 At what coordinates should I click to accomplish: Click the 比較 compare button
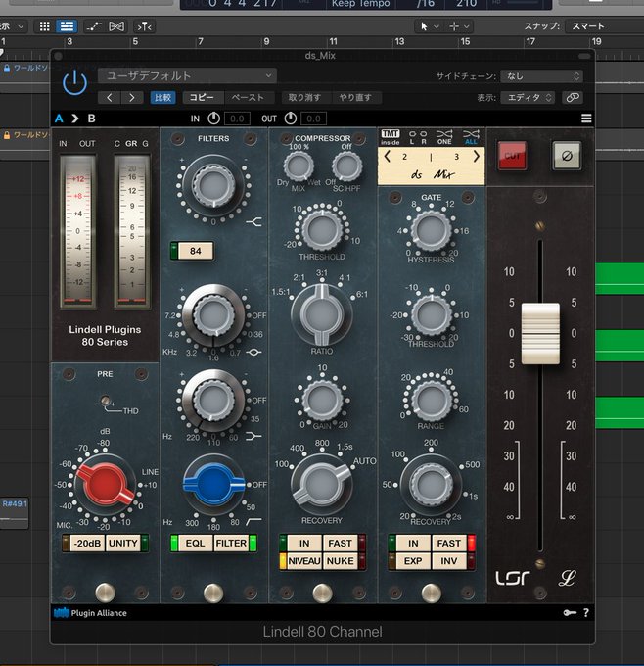tap(162, 98)
